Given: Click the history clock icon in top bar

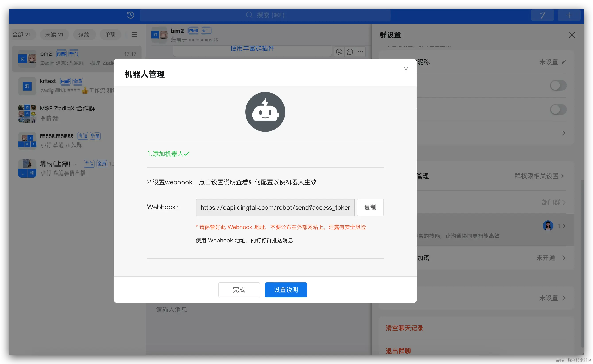Looking at the screenshot, I should [130, 15].
